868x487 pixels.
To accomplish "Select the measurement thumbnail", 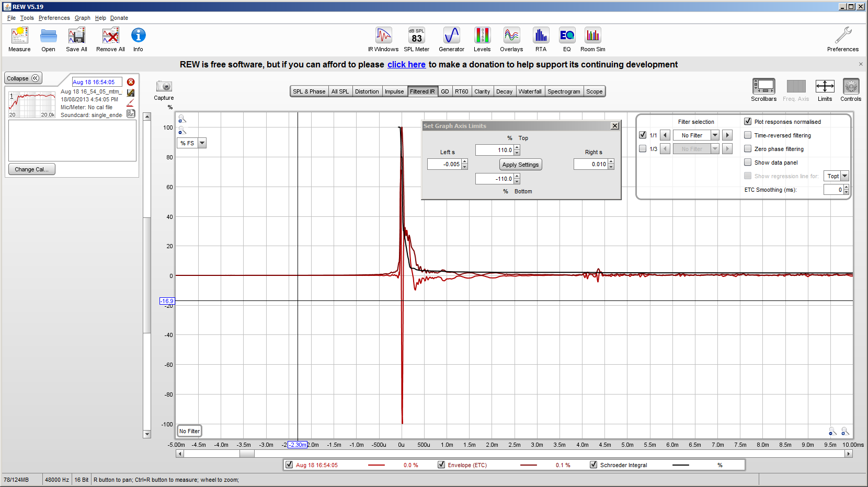I will [32, 105].
